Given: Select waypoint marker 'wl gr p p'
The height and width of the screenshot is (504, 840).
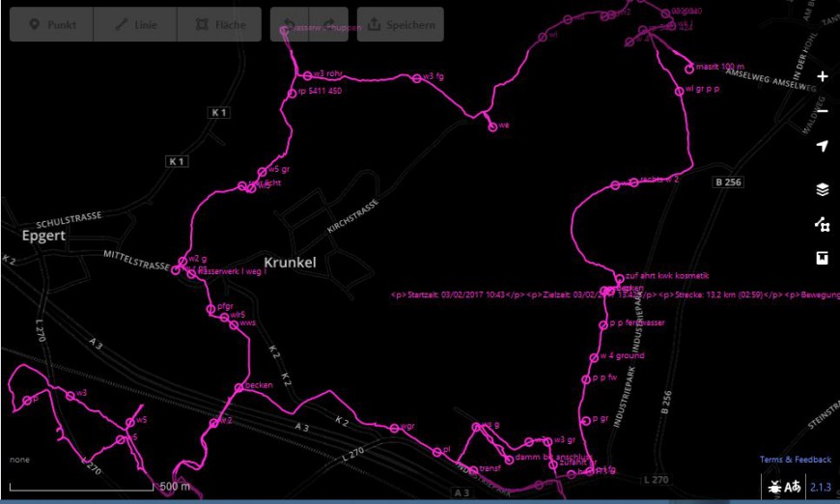Looking at the screenshot, I should point(680,91).
